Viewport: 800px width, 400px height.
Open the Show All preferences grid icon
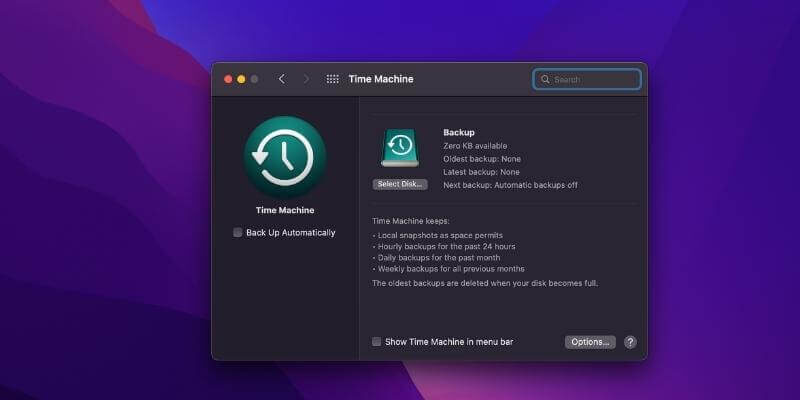pos(333,79)
